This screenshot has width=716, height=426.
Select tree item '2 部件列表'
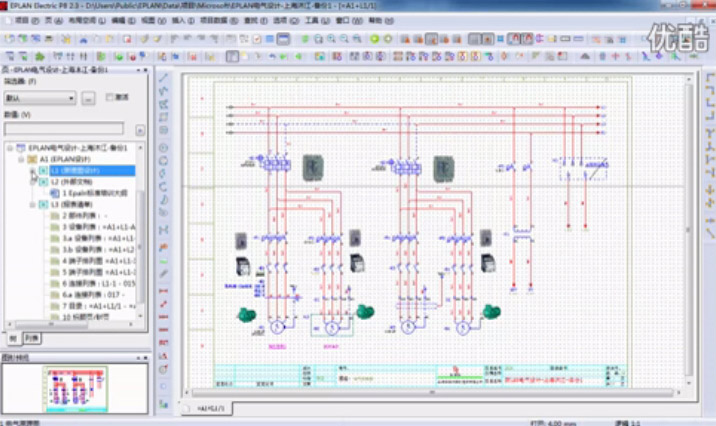(84, 216)
